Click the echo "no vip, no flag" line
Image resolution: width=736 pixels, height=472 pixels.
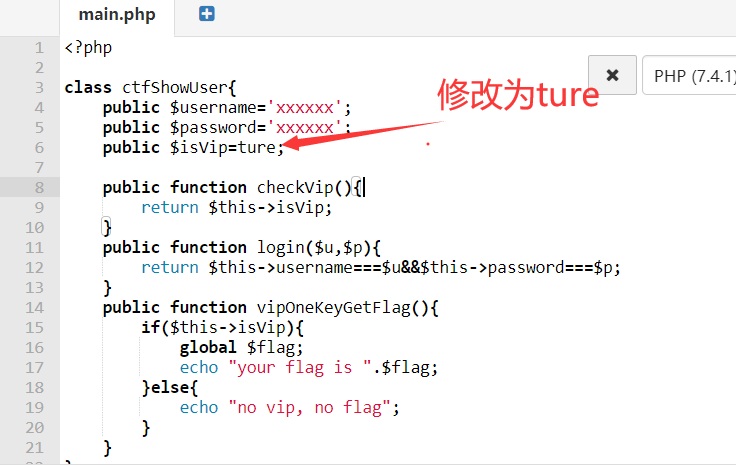pos(289,407)
